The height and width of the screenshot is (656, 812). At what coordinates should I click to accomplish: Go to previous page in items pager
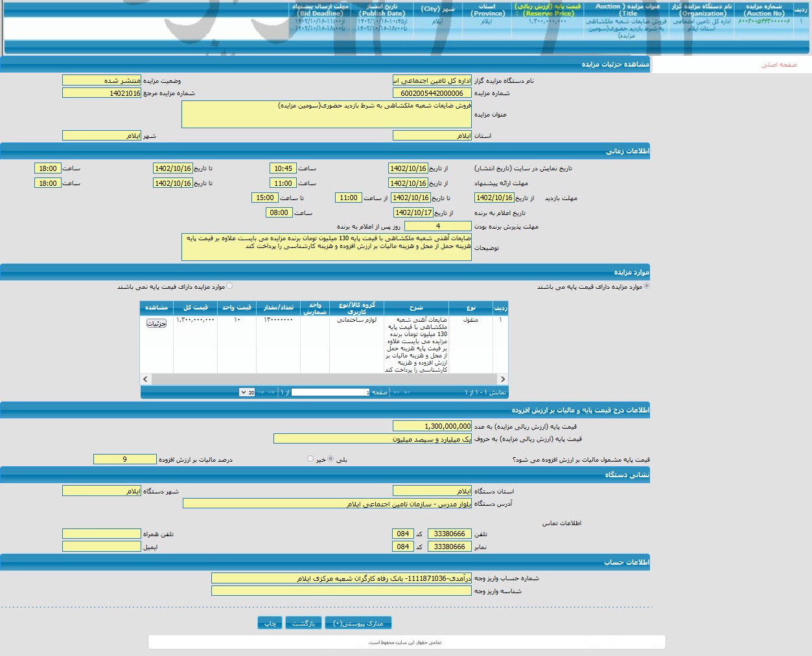pos(396,392)
